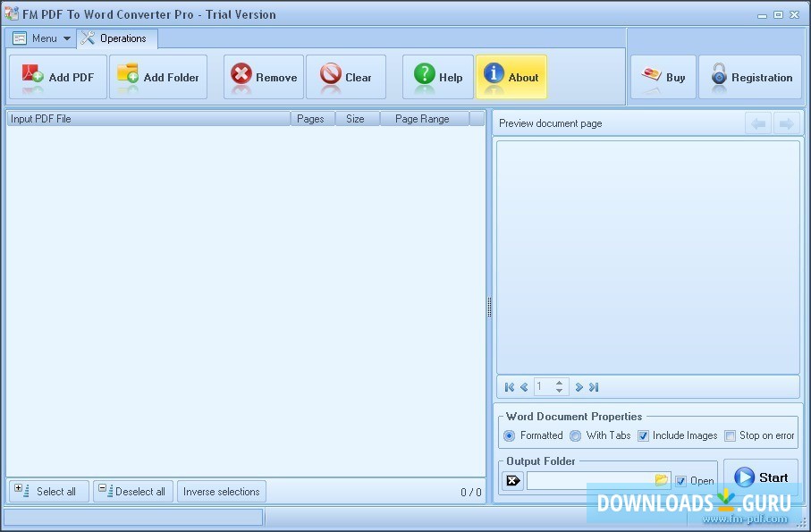The width and height of the screenshot is (811, 532).
Task: Start the conversion
Action: 761,477
